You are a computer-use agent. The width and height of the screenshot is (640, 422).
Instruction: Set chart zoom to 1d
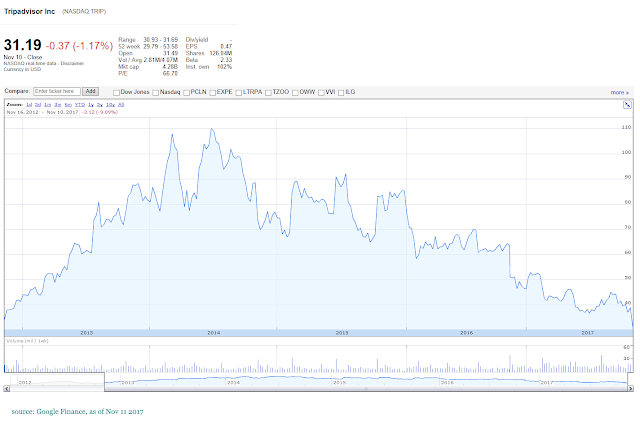[x=29, y=105]
